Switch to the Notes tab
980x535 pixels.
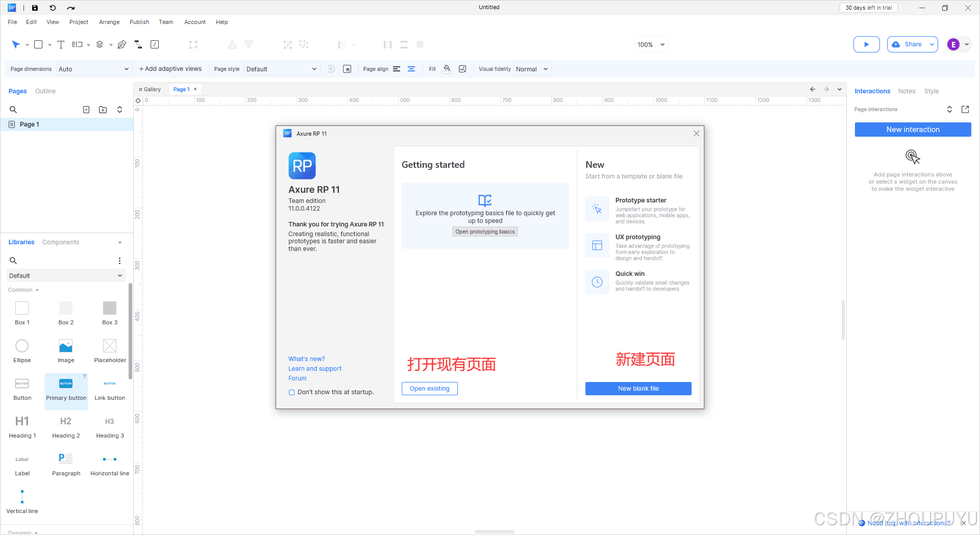click(906, 91)
